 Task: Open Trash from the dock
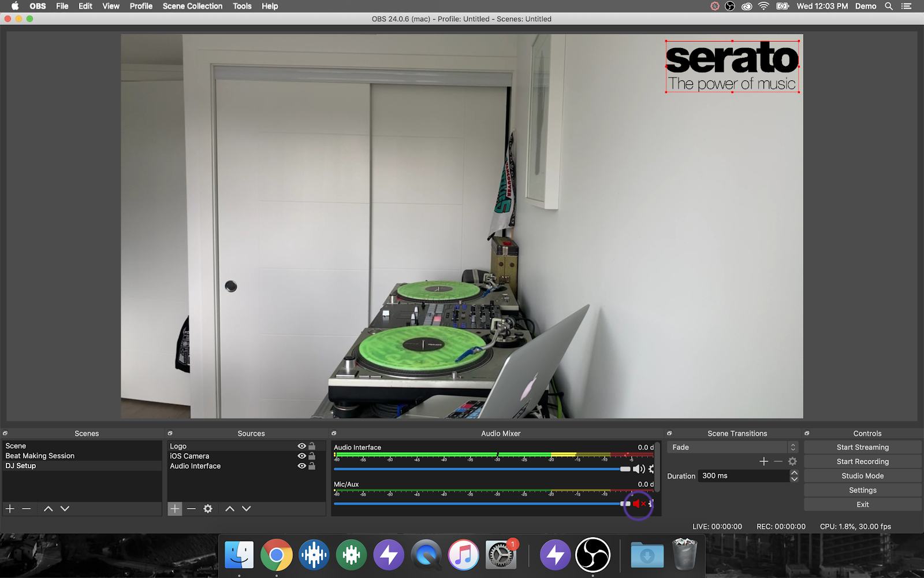tap(685, 554)
